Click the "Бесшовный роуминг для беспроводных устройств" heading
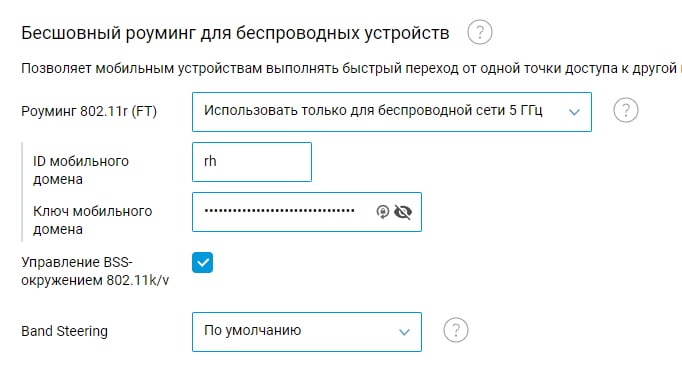 (235, 33)
